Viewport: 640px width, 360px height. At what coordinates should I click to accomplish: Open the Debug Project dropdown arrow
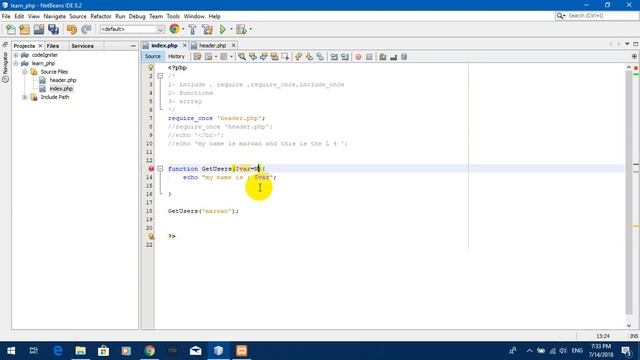[250, 29]
